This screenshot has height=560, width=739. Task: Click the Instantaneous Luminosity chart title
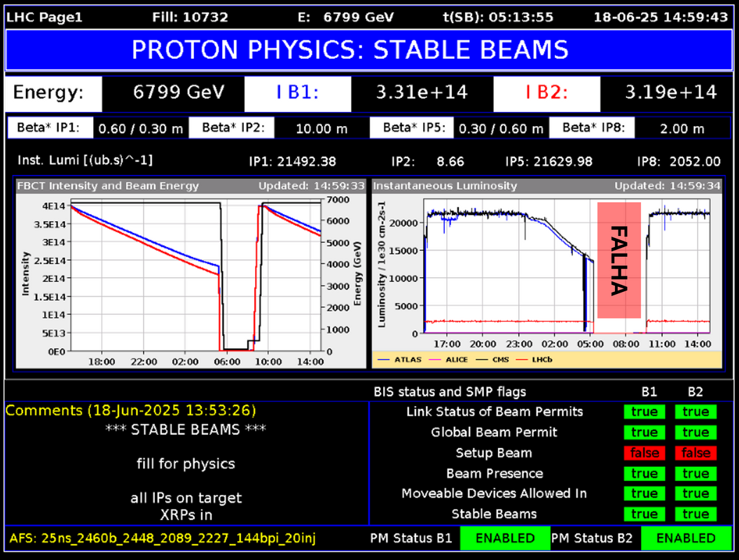445,186
